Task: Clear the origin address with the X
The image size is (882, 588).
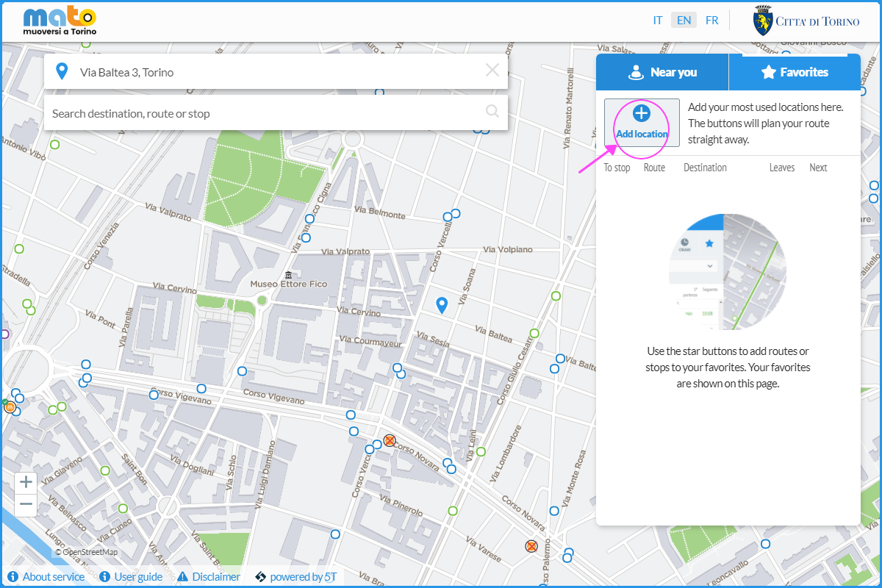Action: [492, 71]
